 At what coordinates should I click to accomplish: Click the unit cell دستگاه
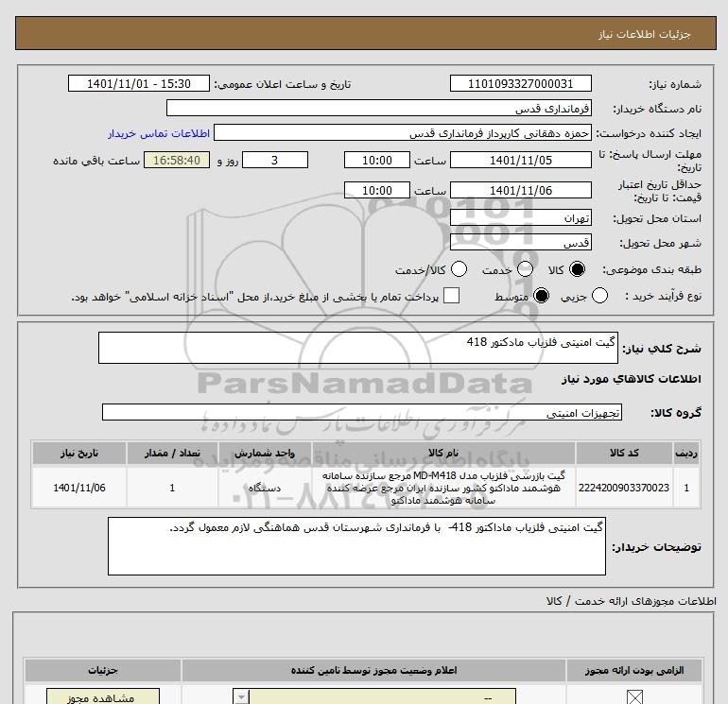265,488
